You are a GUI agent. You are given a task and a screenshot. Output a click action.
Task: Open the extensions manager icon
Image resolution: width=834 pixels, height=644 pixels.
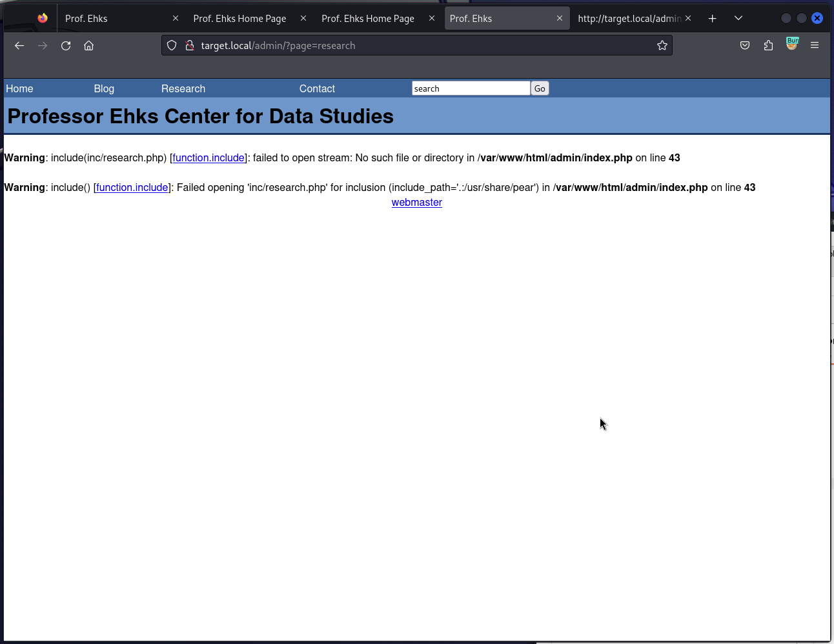pos(768,45)
